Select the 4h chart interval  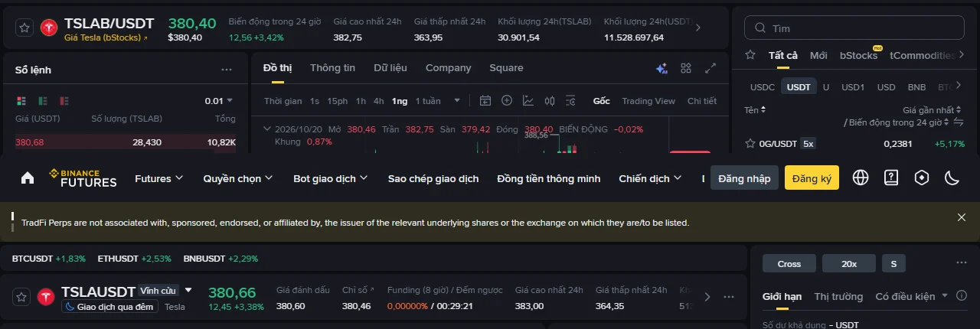tap(379, 101)
